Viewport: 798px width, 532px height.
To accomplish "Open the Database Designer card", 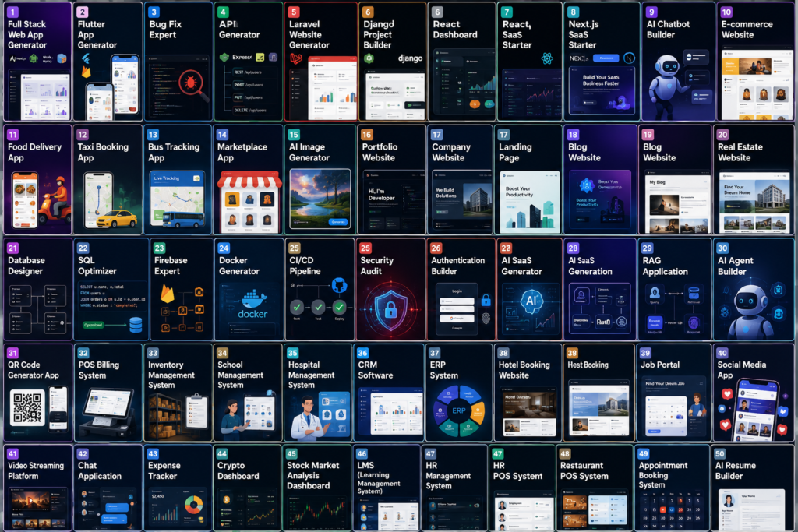I will point(37,289).
